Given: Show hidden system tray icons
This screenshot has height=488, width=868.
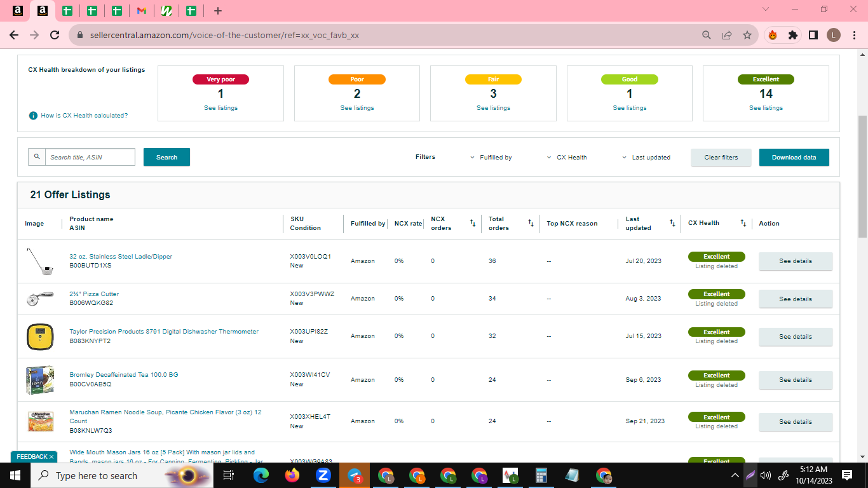Looking at the screenshot, I should click(x=735, y=475).
